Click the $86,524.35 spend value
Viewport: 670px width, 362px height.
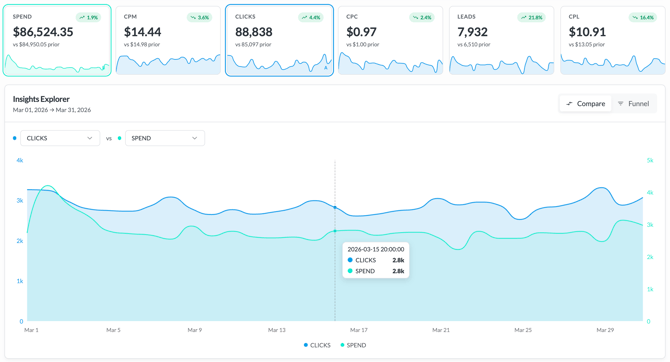tap(43, 32)
